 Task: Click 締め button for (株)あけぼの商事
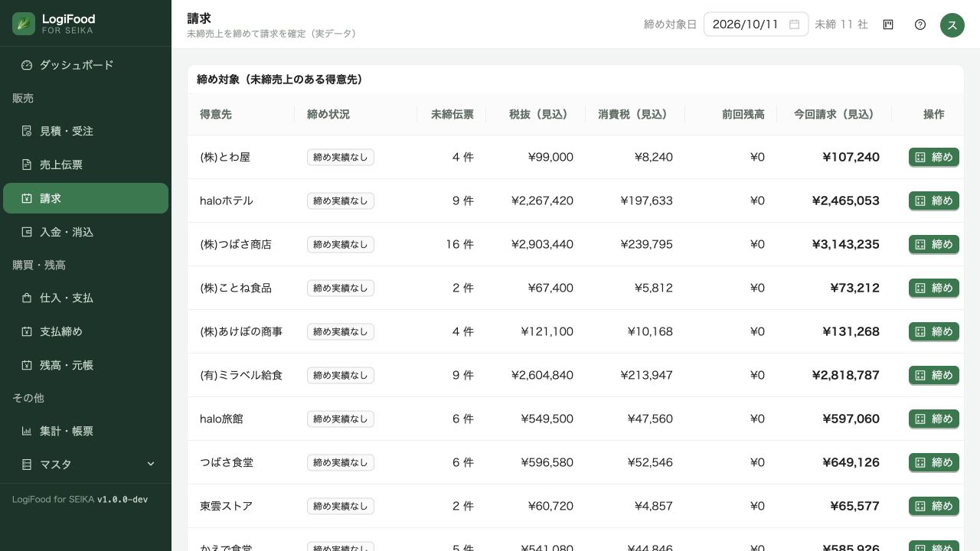tap(934, 331)
